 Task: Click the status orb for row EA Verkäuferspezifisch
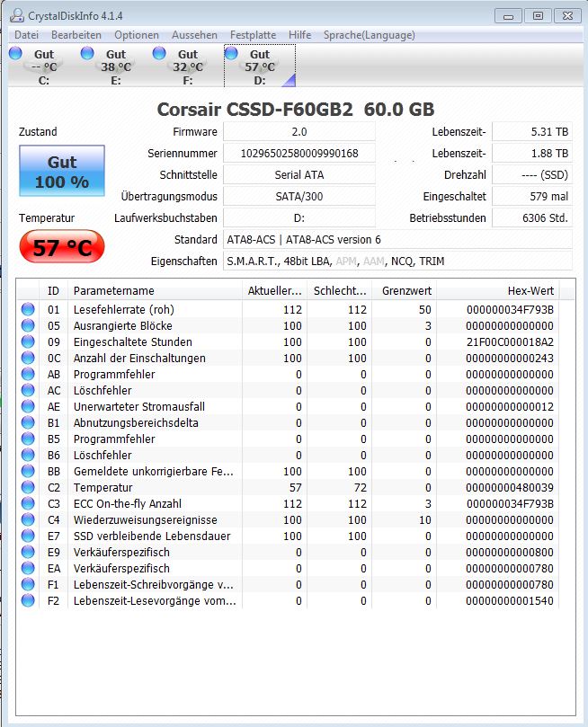pos(28,568)
